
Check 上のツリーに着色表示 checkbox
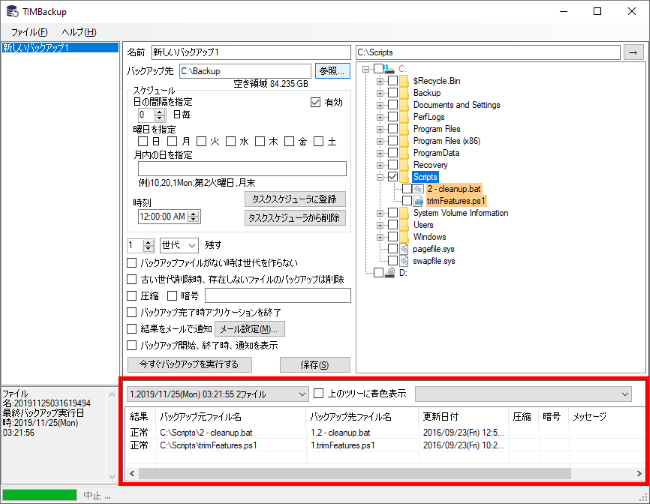coord(318,393)
